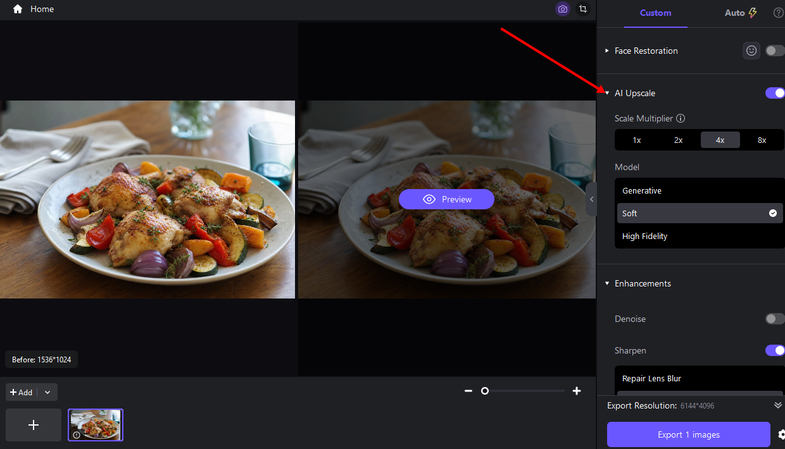Click the zoom in plus icon

[x=577, y=391]
